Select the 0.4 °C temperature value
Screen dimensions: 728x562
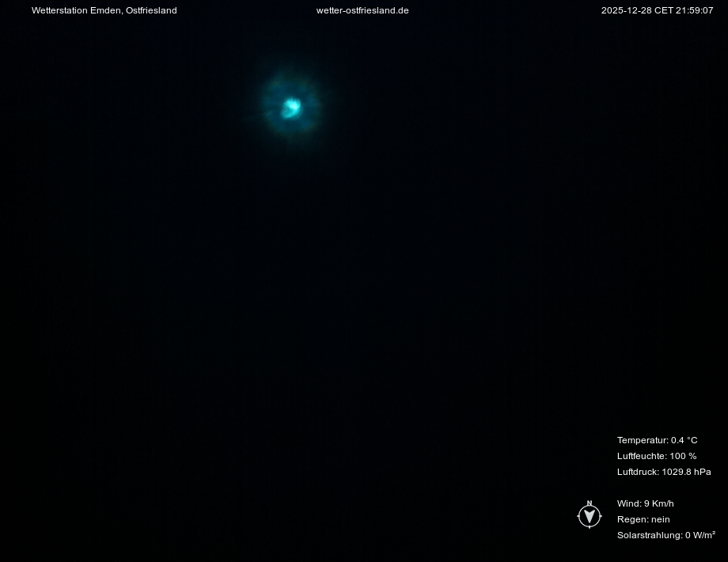coord(684,440)
